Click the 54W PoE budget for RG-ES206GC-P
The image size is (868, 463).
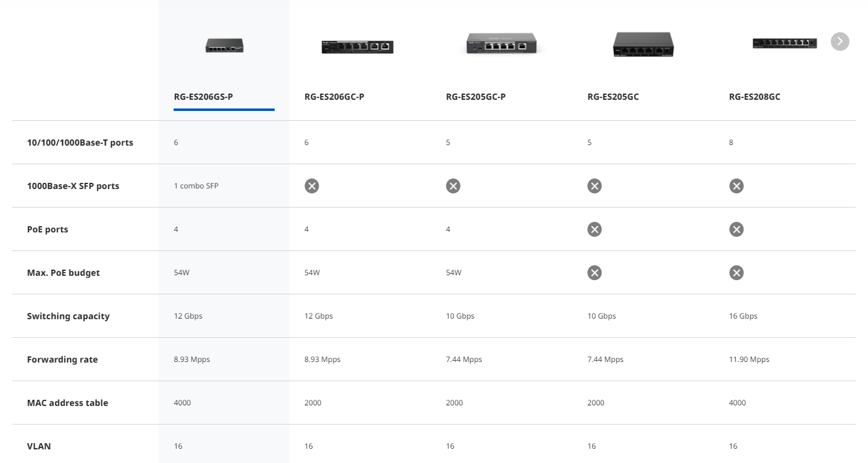(312, 273)
